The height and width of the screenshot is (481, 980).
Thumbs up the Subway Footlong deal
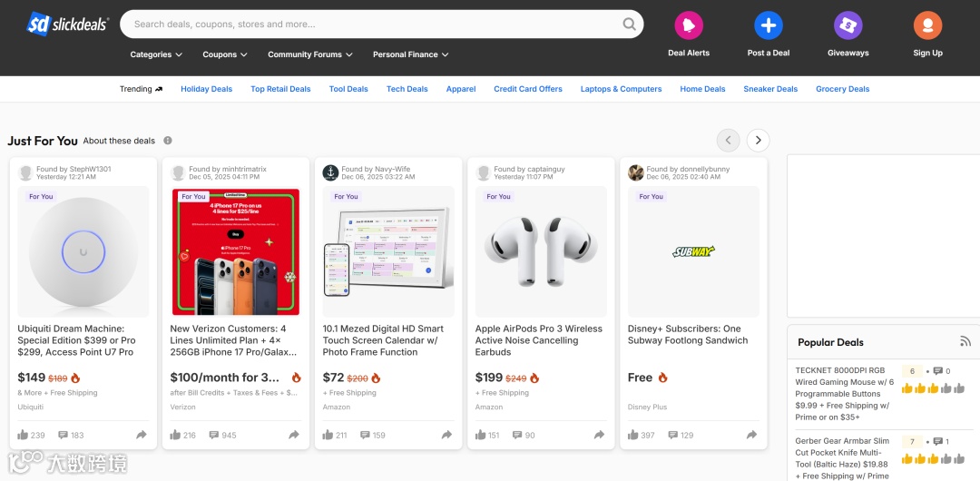click(632, 436)
